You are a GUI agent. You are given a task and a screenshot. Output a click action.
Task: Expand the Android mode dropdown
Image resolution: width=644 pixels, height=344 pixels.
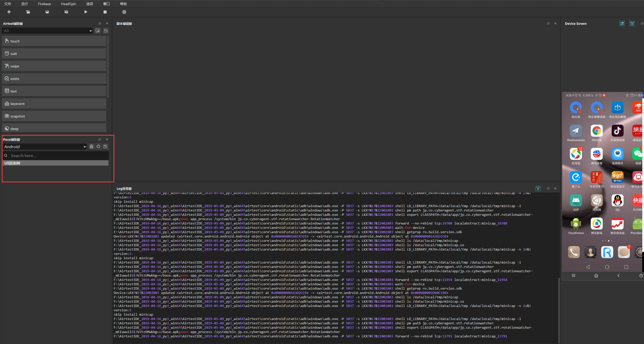[45, 147]
